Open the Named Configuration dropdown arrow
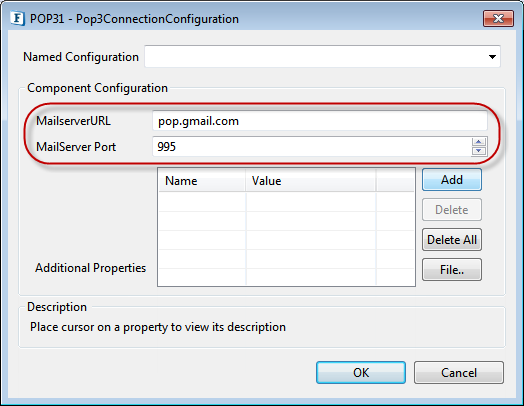This screenshot has height=406, width=524. point(492,57)
